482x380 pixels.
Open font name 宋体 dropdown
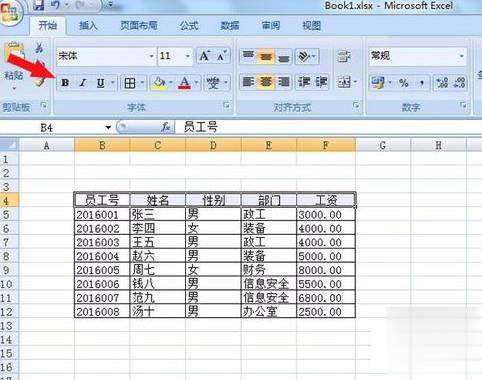pos(152,56)
